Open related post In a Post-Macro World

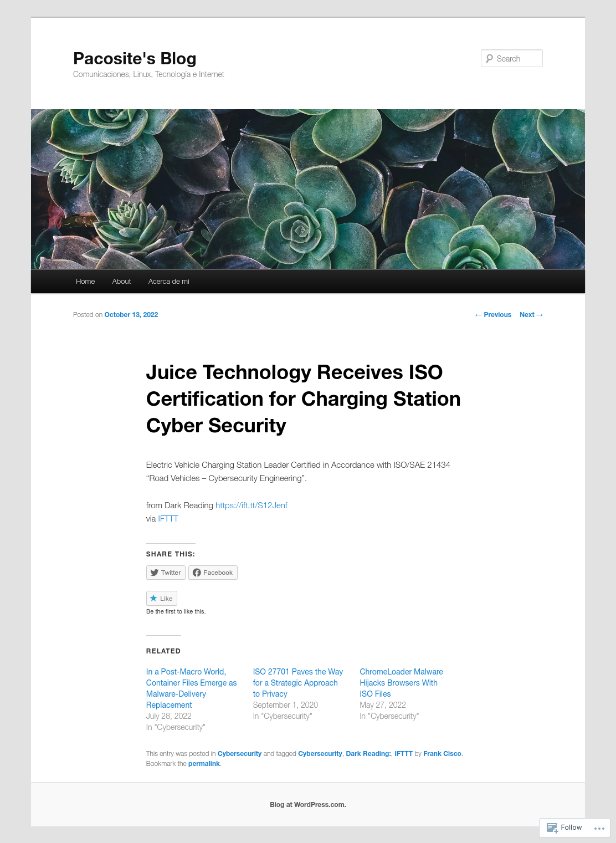[191, 688]
